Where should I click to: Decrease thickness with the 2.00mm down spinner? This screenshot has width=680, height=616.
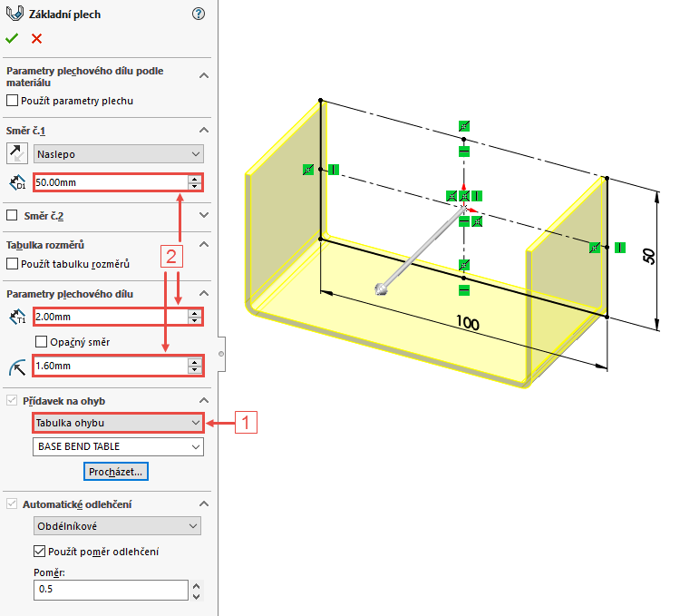pos(195,320)
